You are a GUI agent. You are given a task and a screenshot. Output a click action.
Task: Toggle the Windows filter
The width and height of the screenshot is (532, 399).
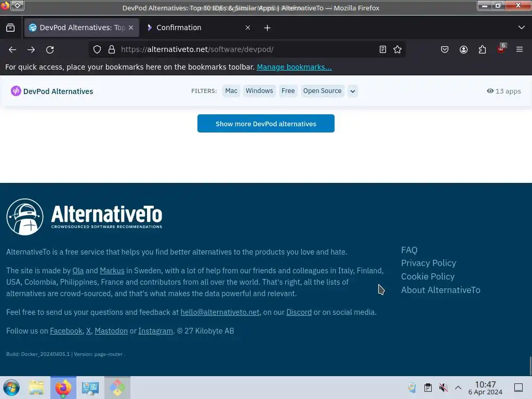coord(259,91)
